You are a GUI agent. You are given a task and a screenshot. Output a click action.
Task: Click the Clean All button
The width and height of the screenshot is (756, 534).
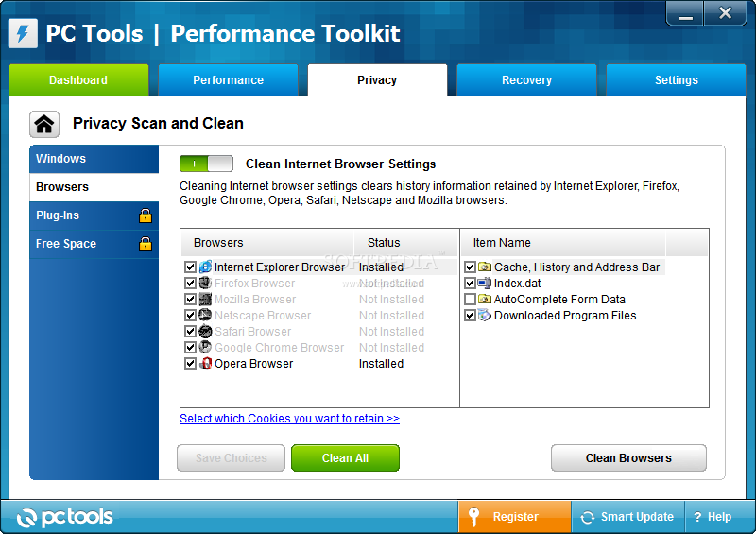(345, 457)
